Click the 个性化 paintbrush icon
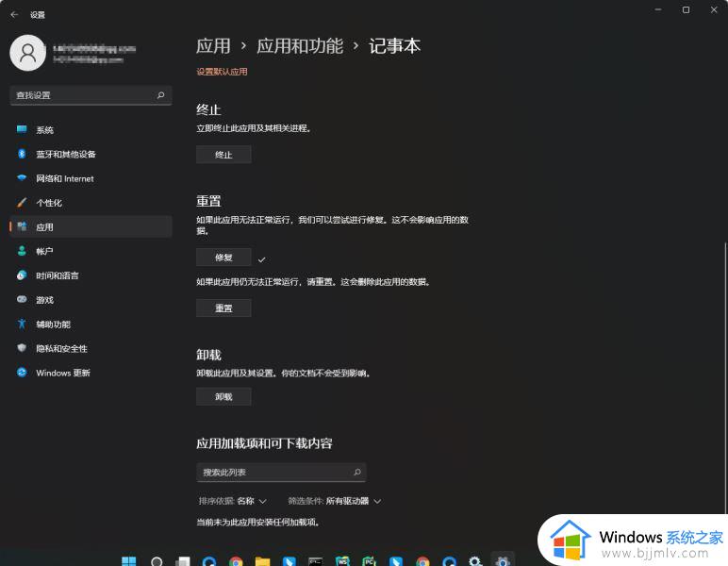This screenshot has height=566, width=728. (22, 203)
